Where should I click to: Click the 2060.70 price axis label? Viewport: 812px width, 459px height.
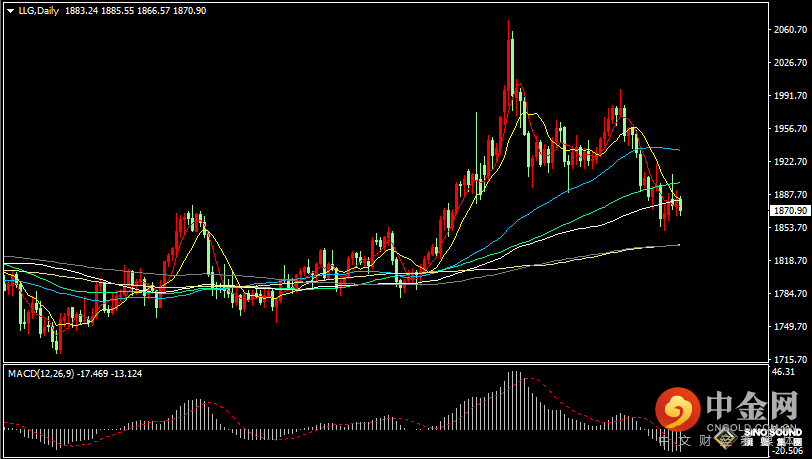790,30
